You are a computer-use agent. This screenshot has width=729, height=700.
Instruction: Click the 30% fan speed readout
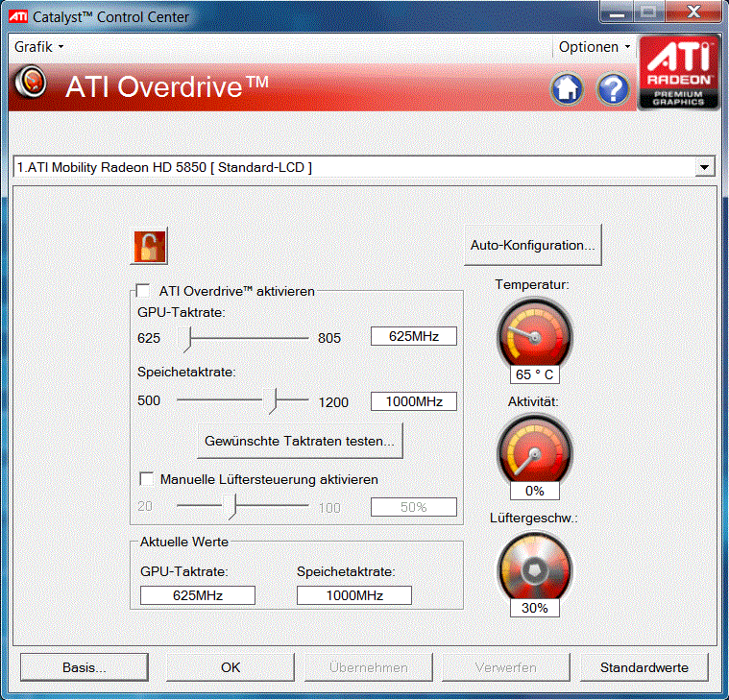[x=535, y=608]
